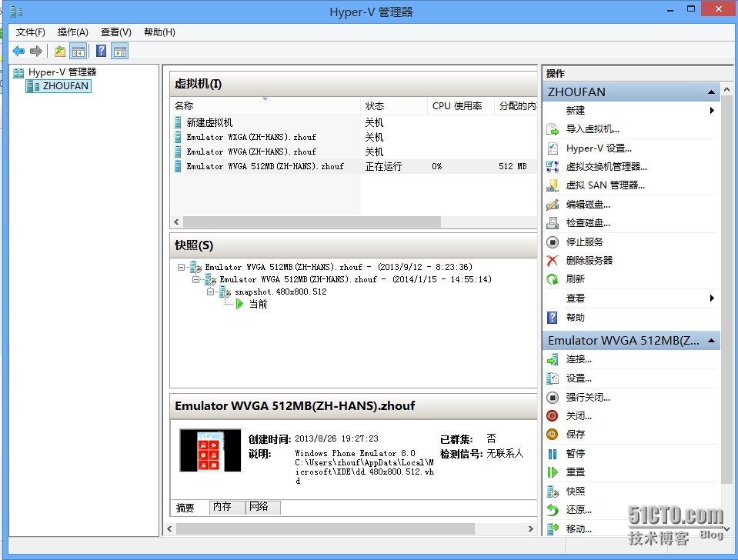Collapse the snapshot.480x800.512 tree node

pyautogui.click(x=210, y=292)
